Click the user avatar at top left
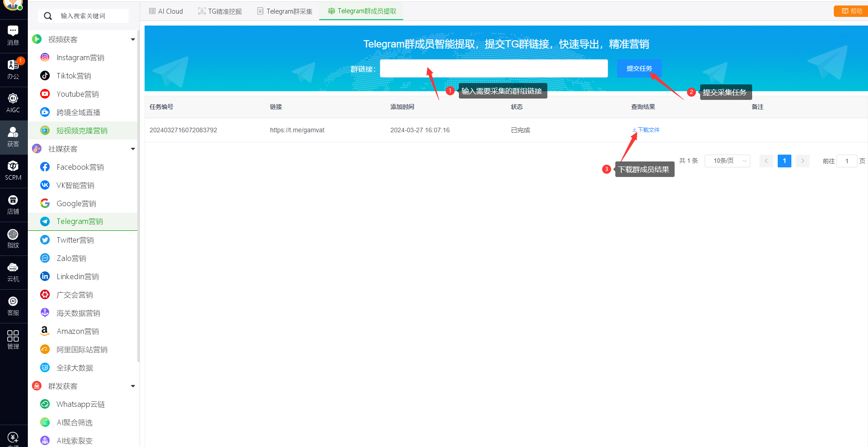The height and width of the screenshot is (447, 868). (13, 5)
